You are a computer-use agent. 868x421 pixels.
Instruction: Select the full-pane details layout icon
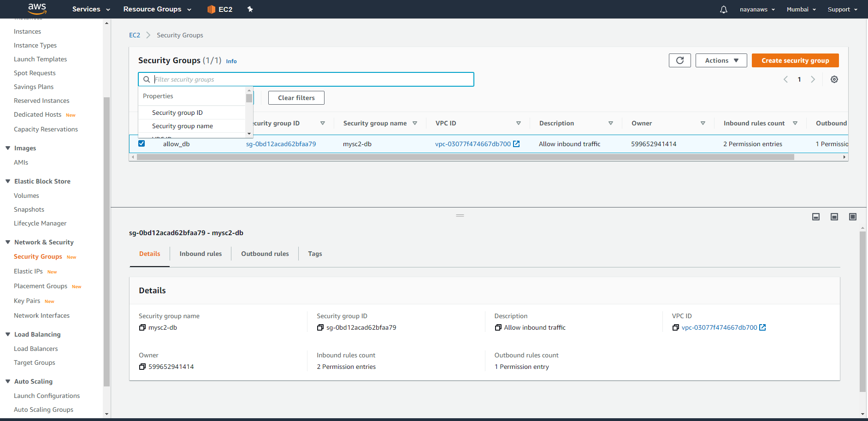point(852,216)
